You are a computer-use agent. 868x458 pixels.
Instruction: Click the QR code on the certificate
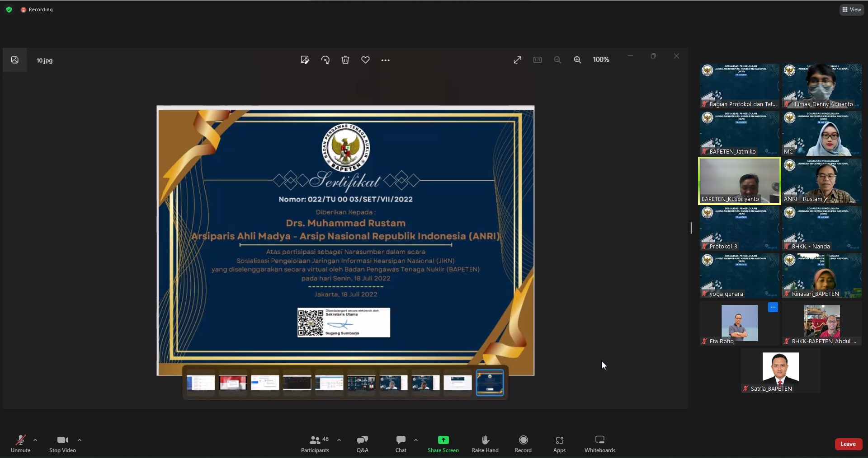click(x=311, y=322)
